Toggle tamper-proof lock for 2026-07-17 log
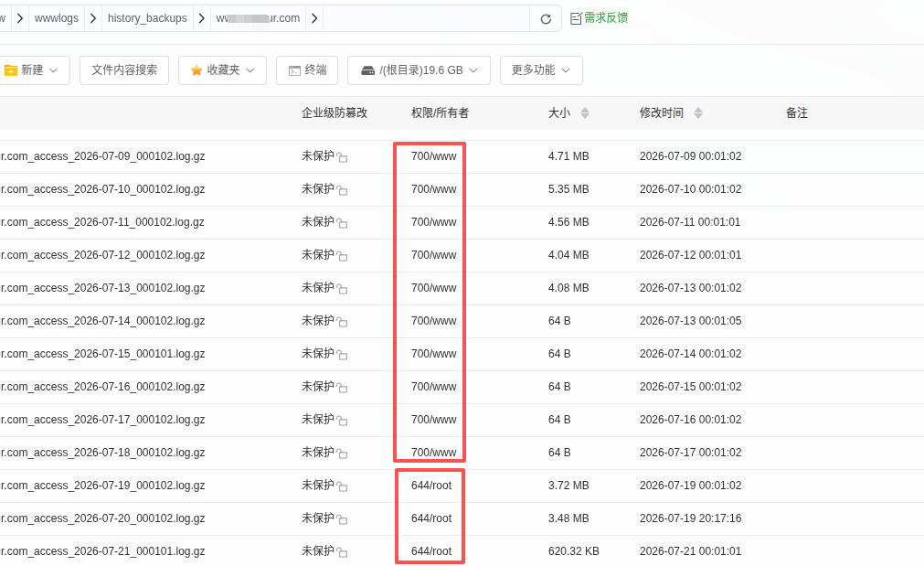Image resolution: width=924 pixels, height=566 pixels. click(342, 421)
